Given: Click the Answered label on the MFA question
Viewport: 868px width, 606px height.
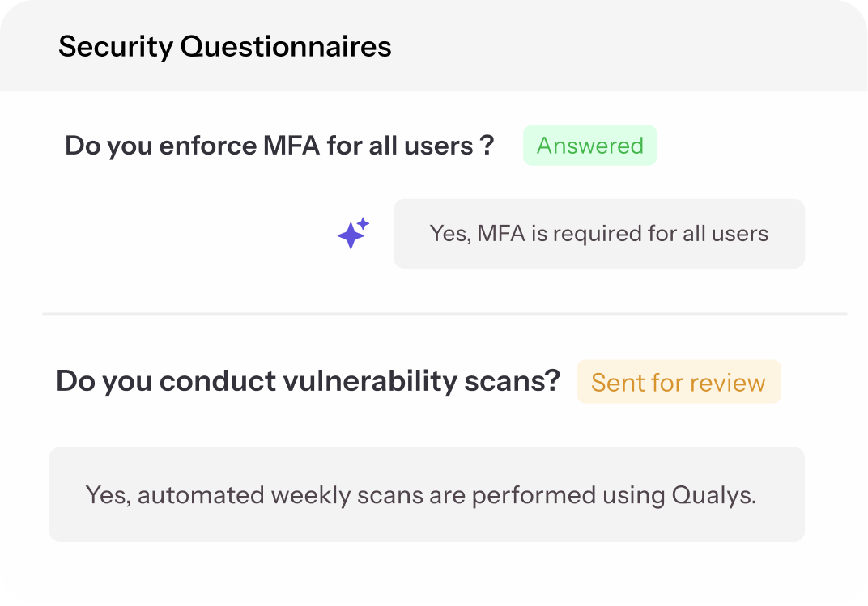Looking at the screenshot, I should (589, 146).
